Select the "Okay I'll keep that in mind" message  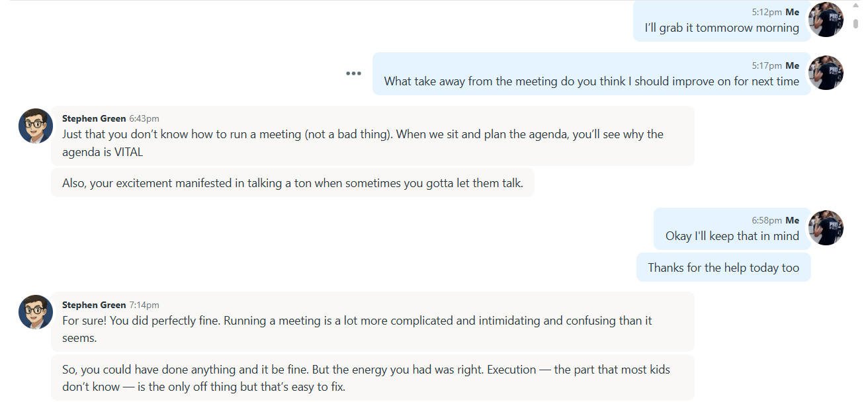click(732, 236)
